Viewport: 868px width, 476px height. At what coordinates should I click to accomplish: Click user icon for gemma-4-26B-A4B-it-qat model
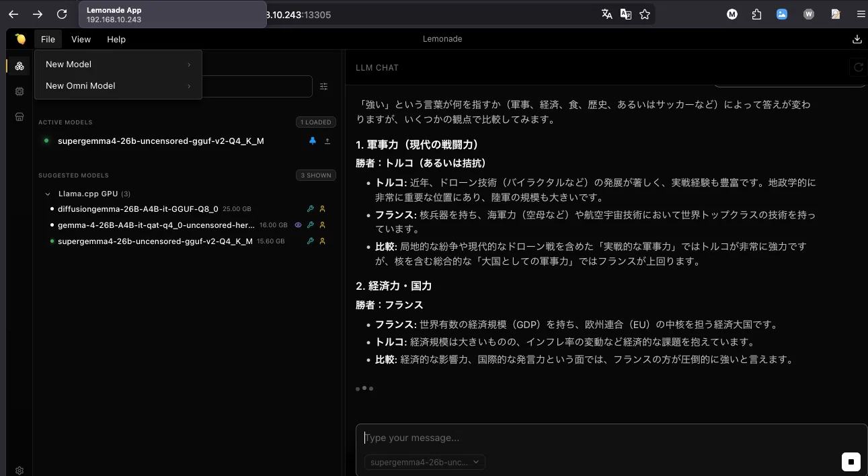(322, 225)
